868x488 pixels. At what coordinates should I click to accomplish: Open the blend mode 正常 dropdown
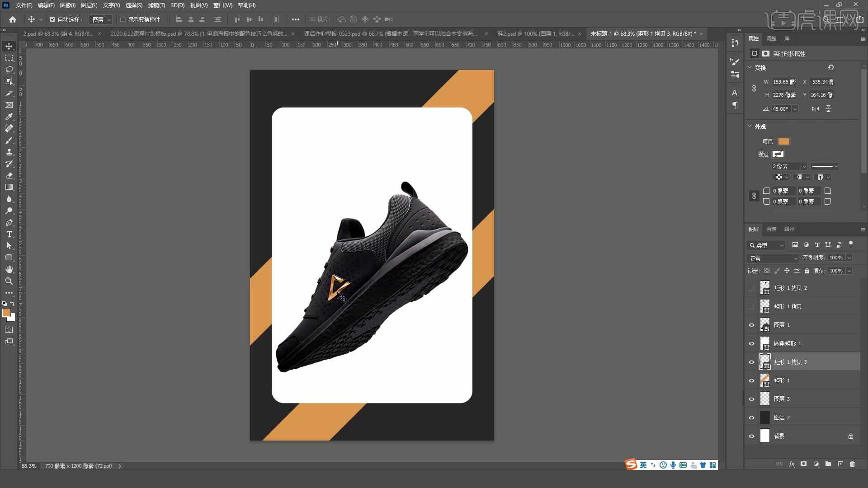773,258
